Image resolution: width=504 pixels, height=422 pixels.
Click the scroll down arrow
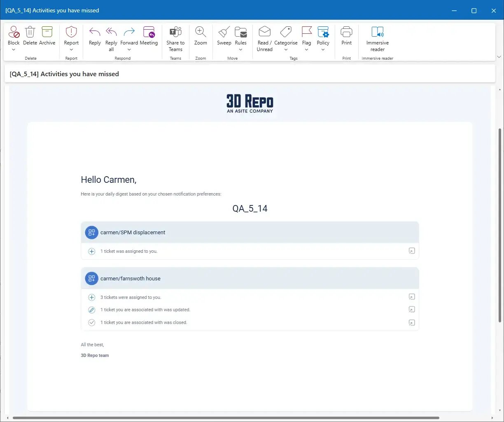pyautogui.click(x=500, y=411)
